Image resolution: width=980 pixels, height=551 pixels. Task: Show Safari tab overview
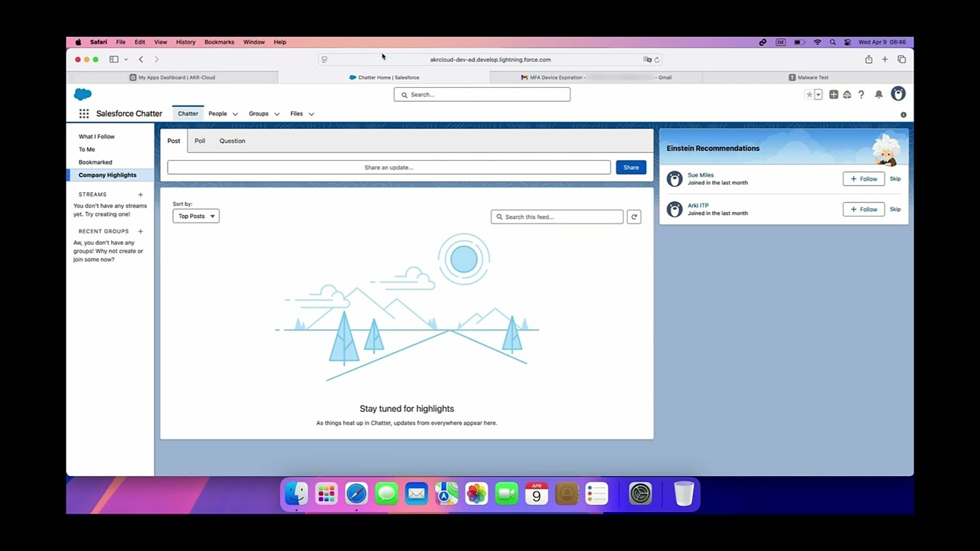902,59
